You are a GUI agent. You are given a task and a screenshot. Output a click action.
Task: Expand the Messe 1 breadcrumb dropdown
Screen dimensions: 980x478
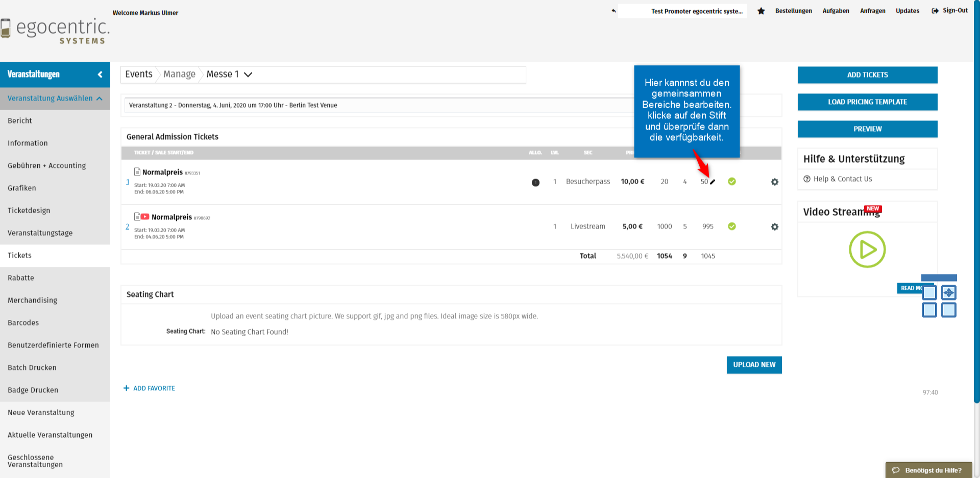tap(248, 74)
